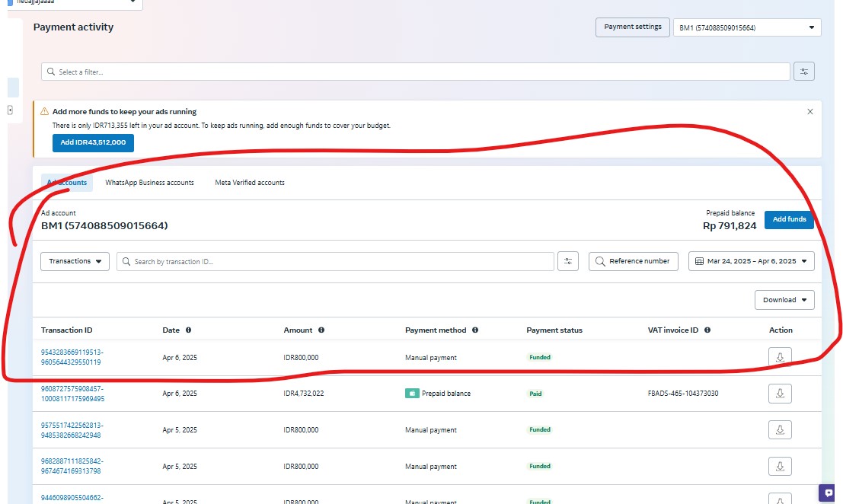
Task: Click info icon beside VAT invoice ID
Action: [707, 330]
